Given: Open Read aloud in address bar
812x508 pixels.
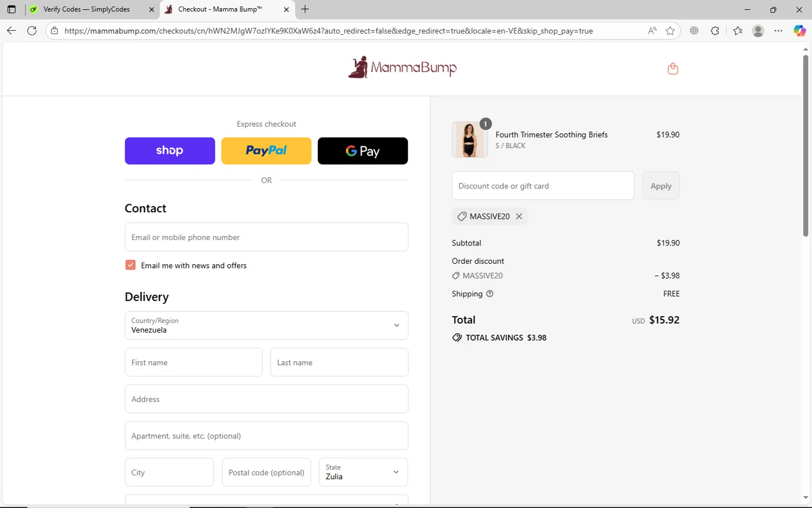Looking at the screenshot, I should [x=652, y=31].
